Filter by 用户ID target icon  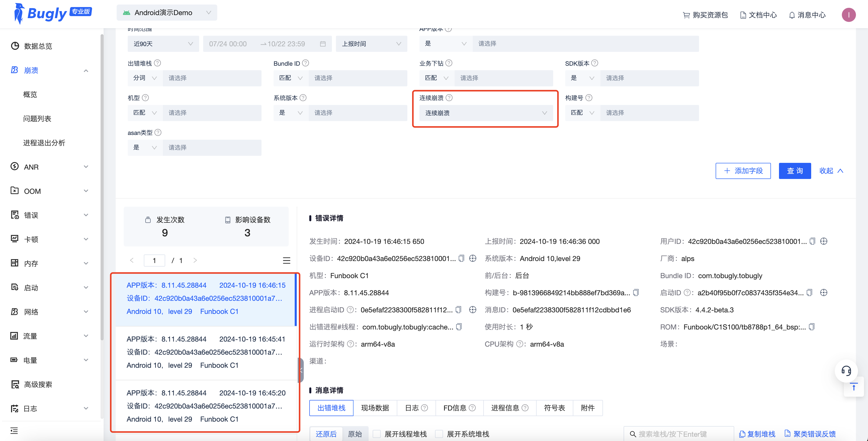click(x=823, y=241)
